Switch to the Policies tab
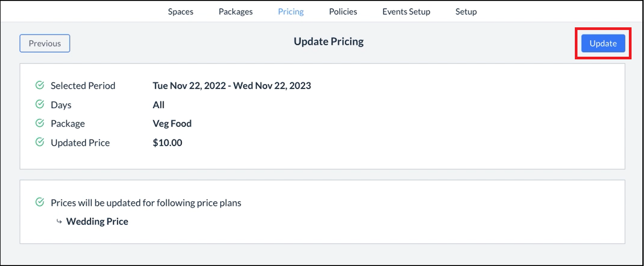Viewport: 644px width, 266px height. [343, 12]
